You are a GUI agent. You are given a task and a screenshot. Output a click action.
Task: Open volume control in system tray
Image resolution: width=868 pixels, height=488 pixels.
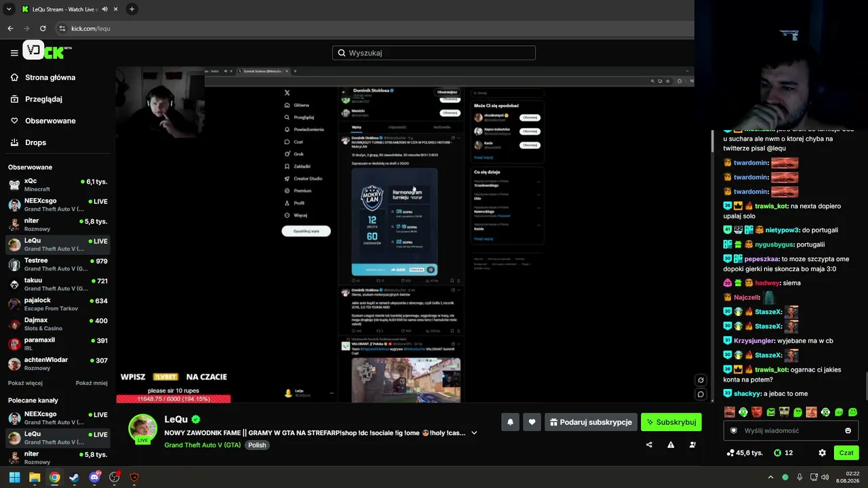point(825,477)
